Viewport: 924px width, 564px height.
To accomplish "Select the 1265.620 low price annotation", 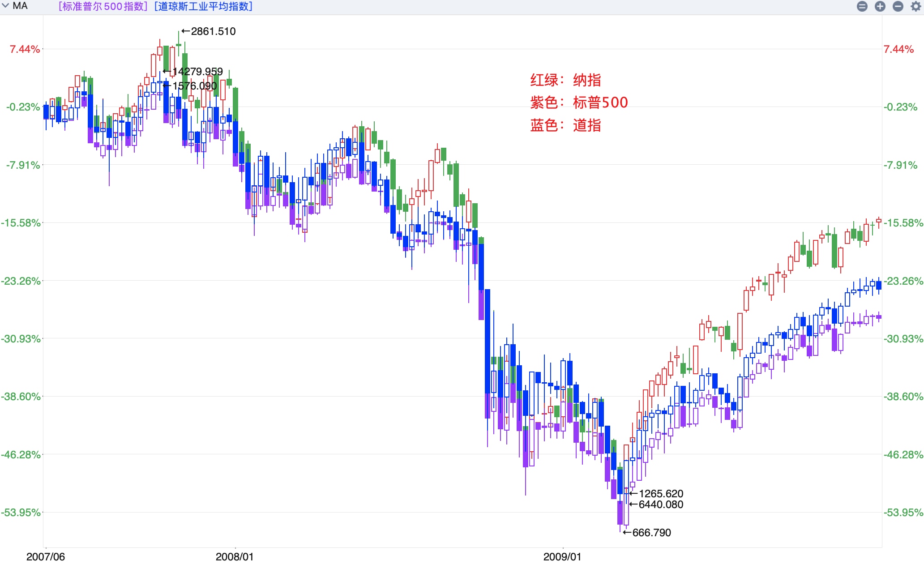I will pyautogui.click(x=661, y=494).
